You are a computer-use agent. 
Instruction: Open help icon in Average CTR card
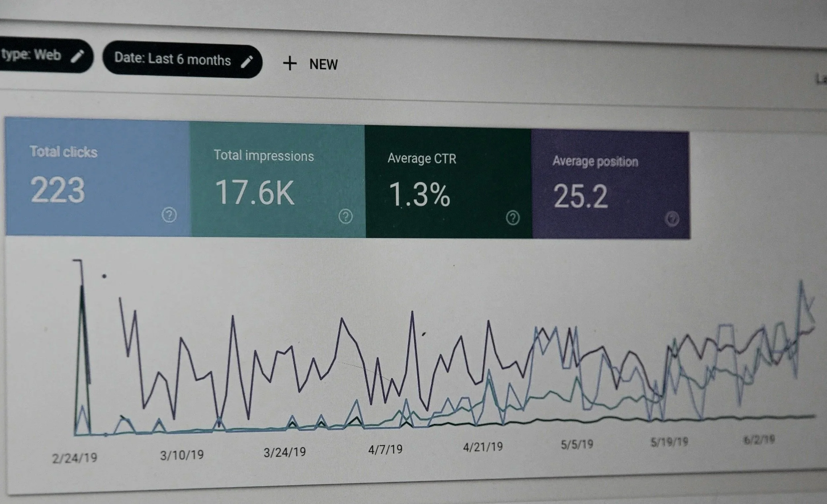coord(512,217)
